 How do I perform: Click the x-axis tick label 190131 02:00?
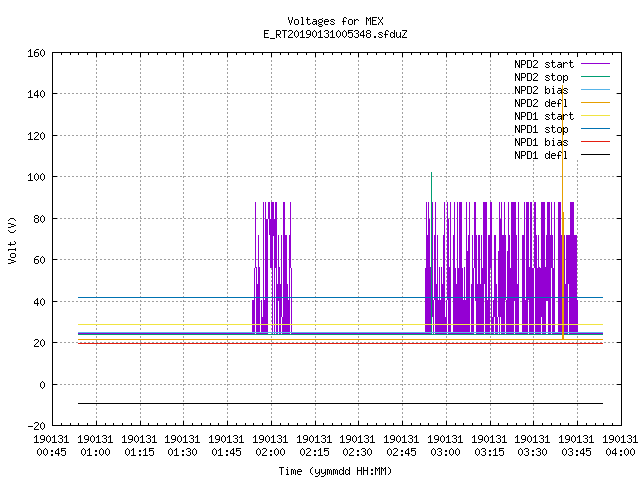(x=270, y=446)
